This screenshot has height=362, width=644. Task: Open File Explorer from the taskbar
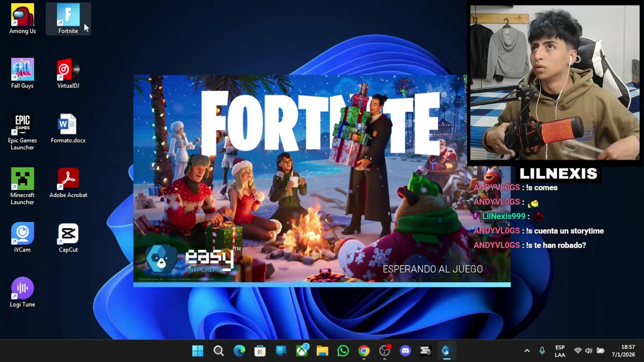click(x=323, y=351)
